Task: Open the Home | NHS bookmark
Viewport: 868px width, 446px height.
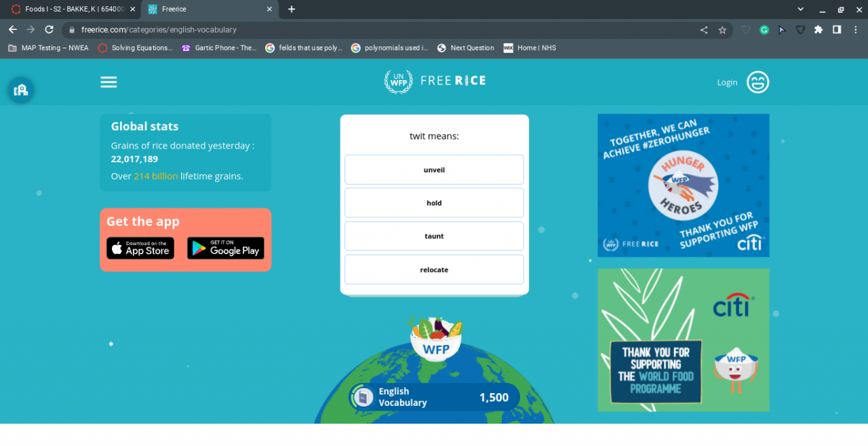Action: pos(530,48)
